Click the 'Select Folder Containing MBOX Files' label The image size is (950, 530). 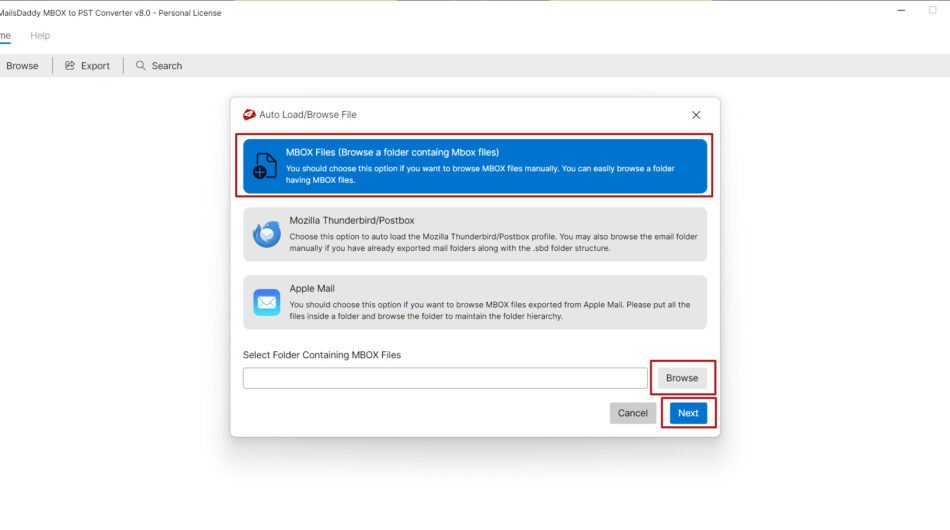click(x=322, y=355)
